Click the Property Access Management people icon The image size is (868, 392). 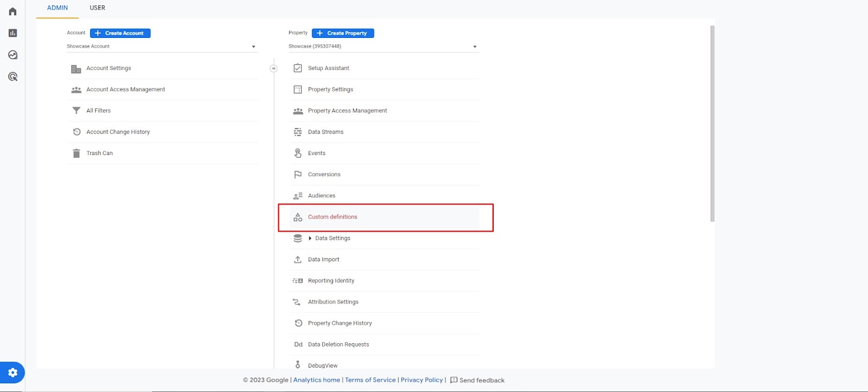298,111
